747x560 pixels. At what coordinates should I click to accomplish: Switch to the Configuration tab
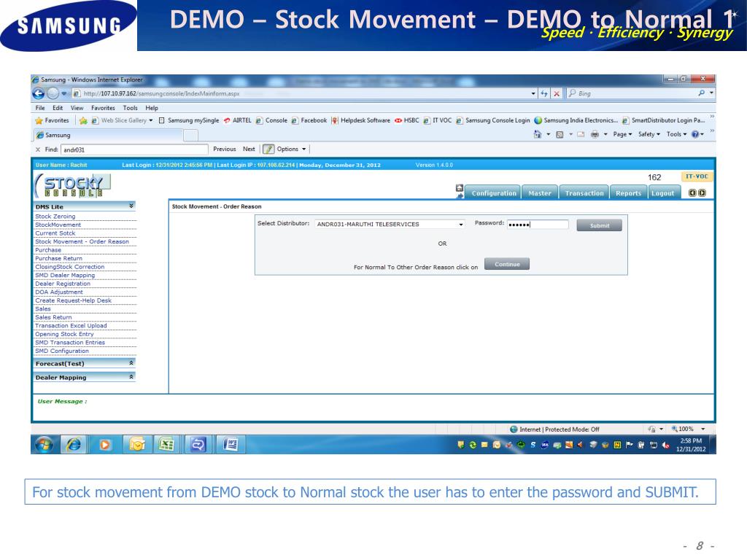tap(493, 192)
